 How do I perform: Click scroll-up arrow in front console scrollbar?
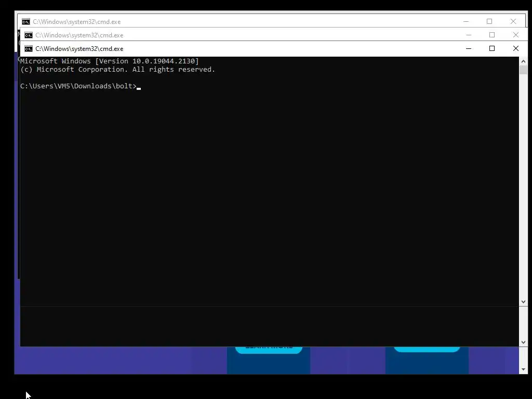[523, 61]
